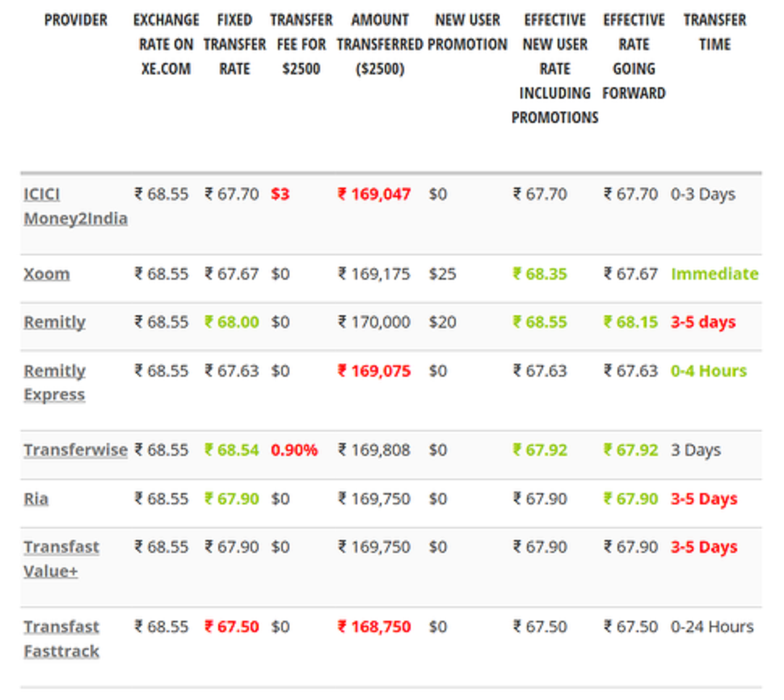The height and width of the screenshot is (700, 784).
Task: Select Transferwise's ₹ 169,808 amount
Action: pyautogui.click(x=374, y=450)
